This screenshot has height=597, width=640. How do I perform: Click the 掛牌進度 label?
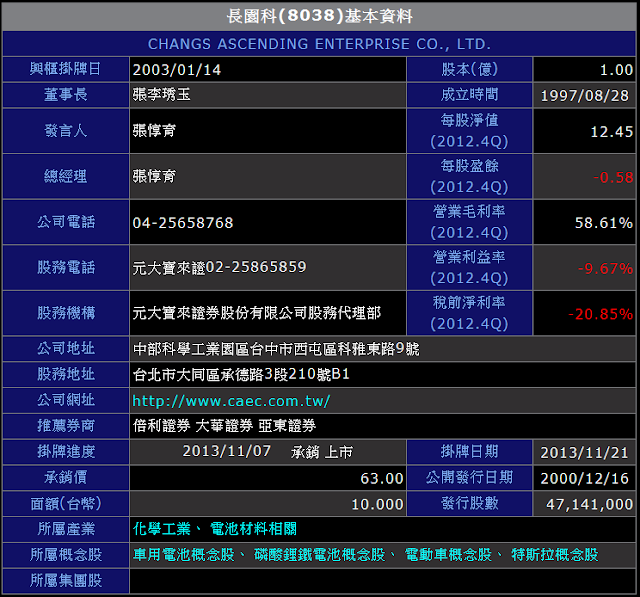pos(66,452)
